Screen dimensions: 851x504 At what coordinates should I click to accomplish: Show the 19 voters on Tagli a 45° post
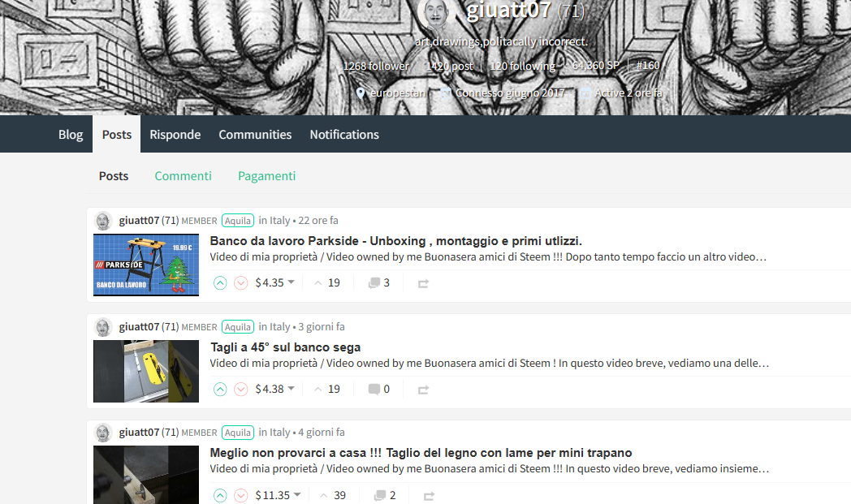pos(327,389)
